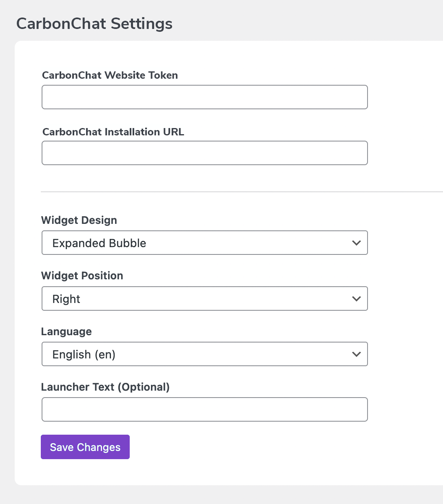Screen dimensions: 443x504
Task: Click the chevron arrow on Widget Design
Action: tap(356, 243)
